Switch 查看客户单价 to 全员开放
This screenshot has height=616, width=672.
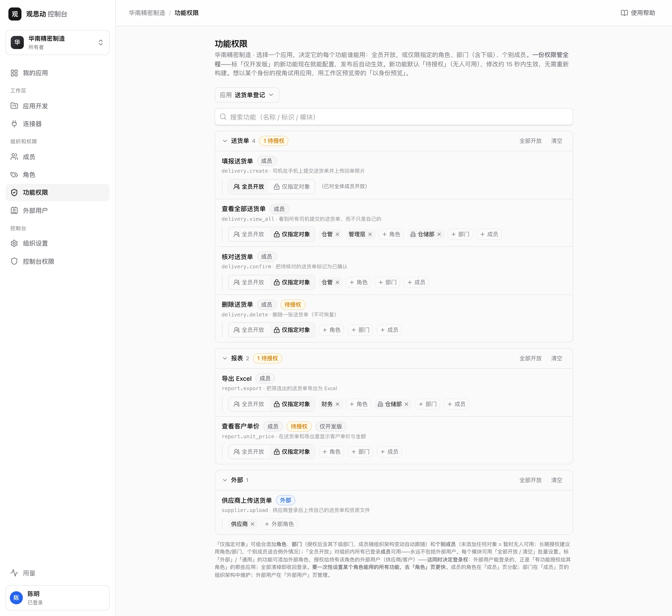click(249, 452)
